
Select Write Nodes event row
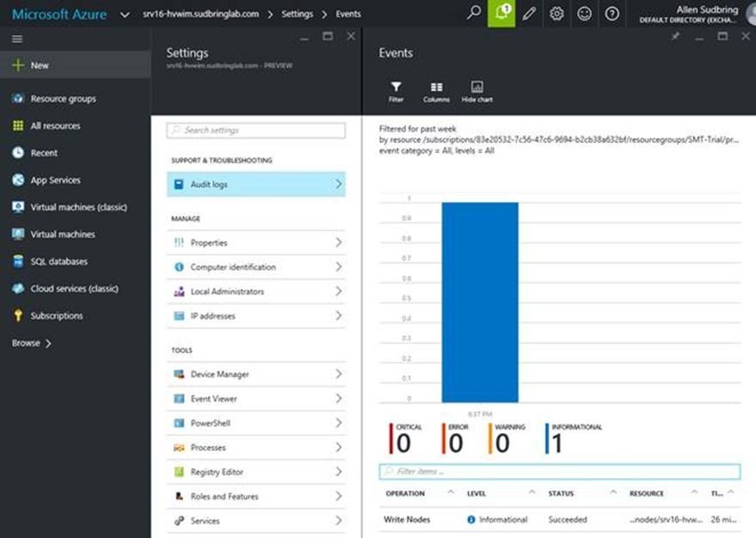pyautogui.click(x=559, y=520)
